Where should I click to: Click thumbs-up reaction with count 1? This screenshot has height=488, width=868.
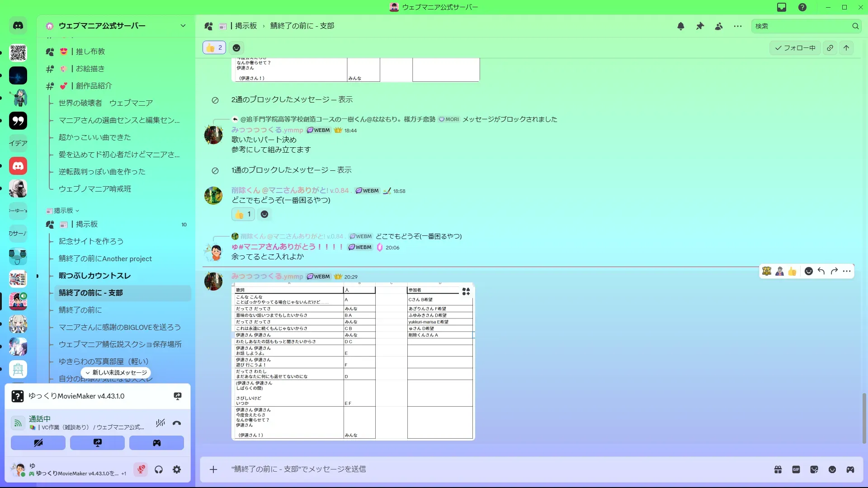[x=243, y=214]
